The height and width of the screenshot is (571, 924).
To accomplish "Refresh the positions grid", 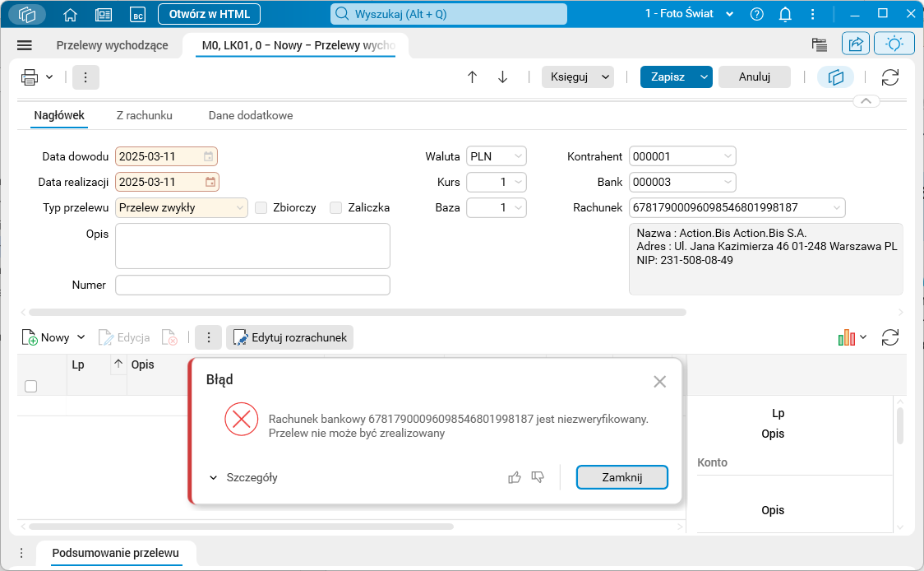I will pyautogui.click(x=889, y=337).
